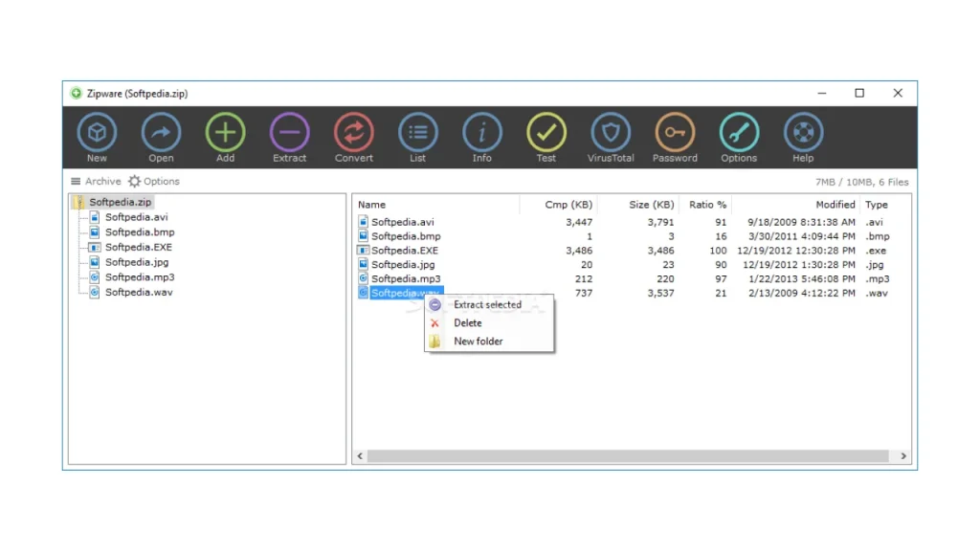The width and height of the screenshot is (980, 551).
Task: Click the VirusTotal shield icon
Action: (x=611, y=132)
